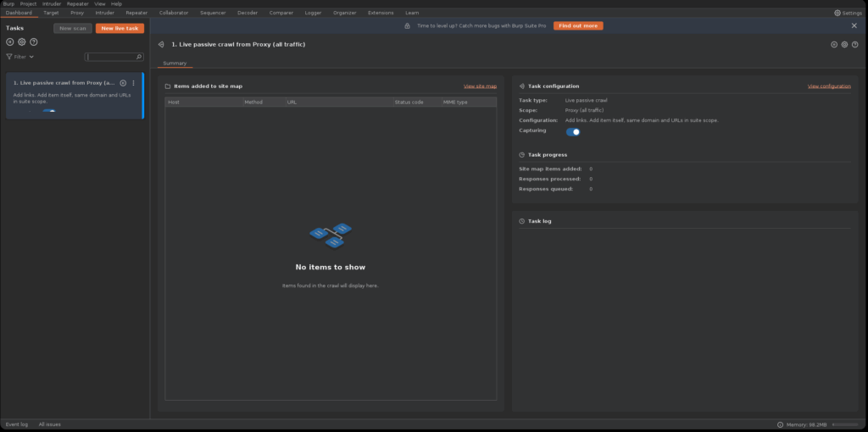Click the help icon in task details header
Viewport: 868px width, 432px height.
pyautogui.click(x=854, y=44)
